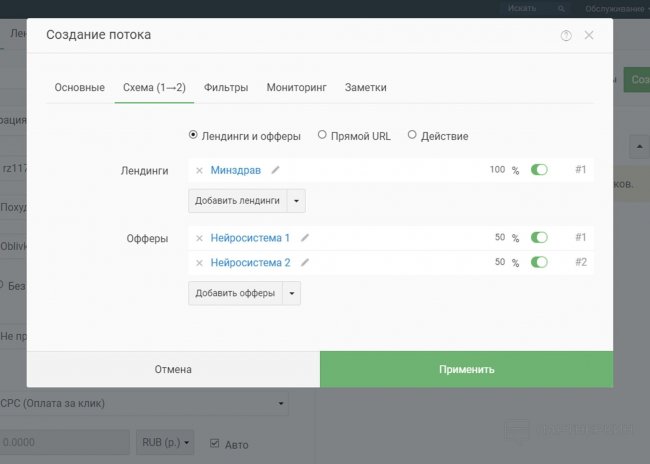Expand dropdown arrow beside Добавить офферы

tap(291, 294)
